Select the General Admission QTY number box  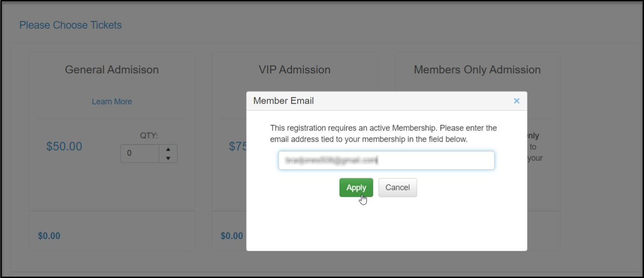140,153
